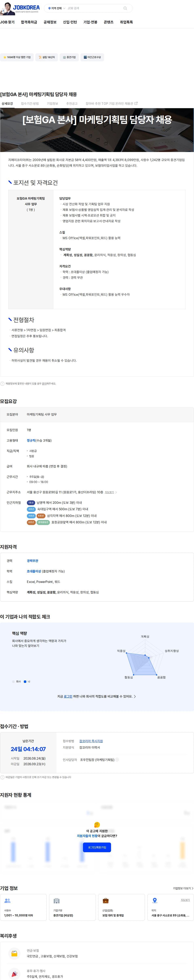Click the thinking-face emoji above 이 공고에 지원한

pos(97,825)
